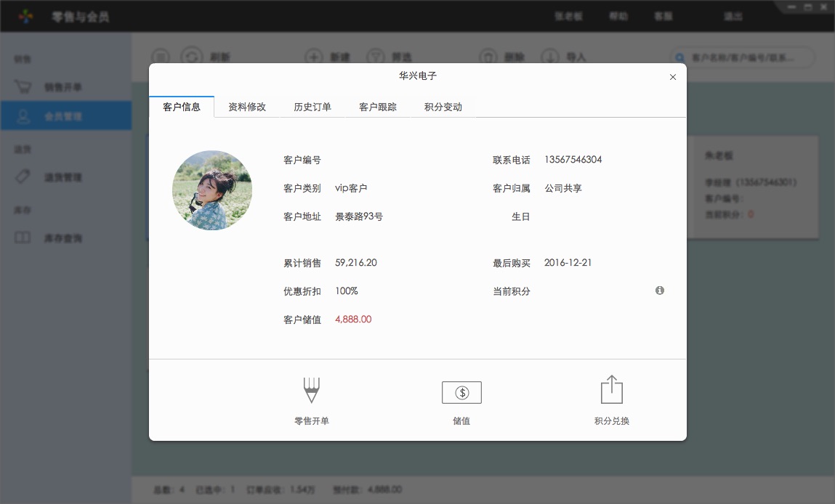Click the info icon beside 当前积分
Screen dimensions: 835x504
point(660,290)
